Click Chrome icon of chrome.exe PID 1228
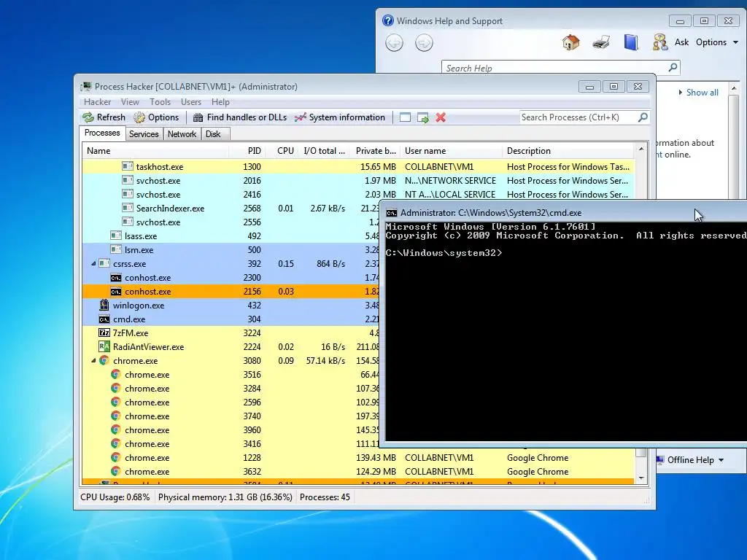Screen dimensions: 747x560 115,458
